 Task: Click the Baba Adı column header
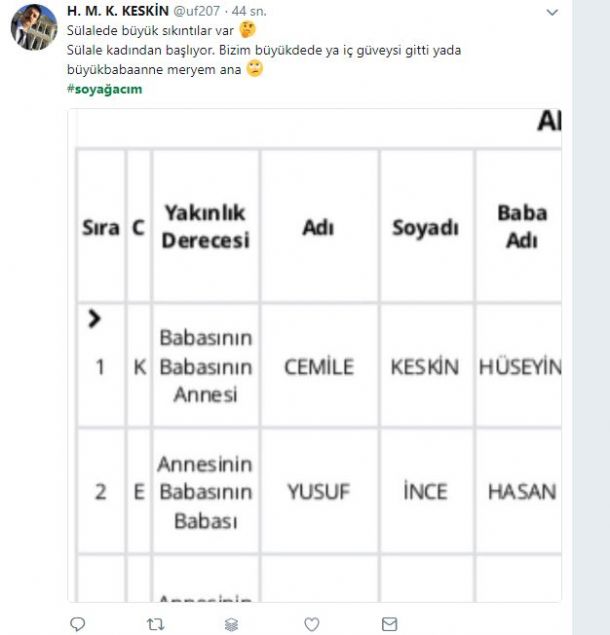pos(521,227)
